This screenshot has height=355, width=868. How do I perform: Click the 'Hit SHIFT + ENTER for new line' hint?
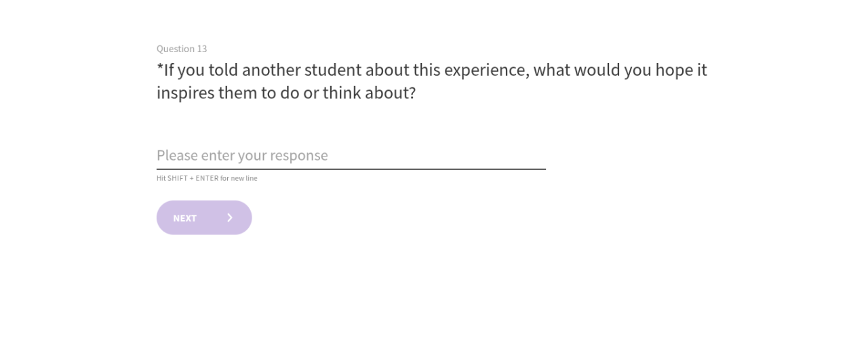click(207, 179)
